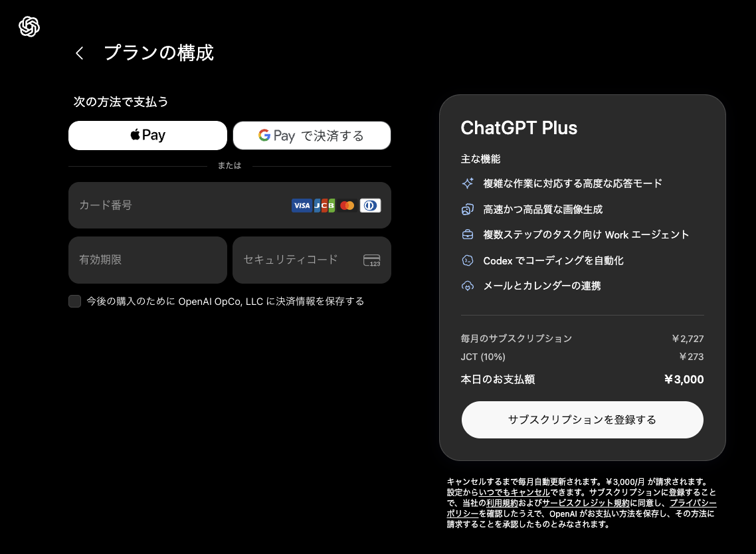Check the save payment info for OpenAI OpCo checkbox
Screen dimensions: 756x554
pyautogui.click(x=74, y=302)
